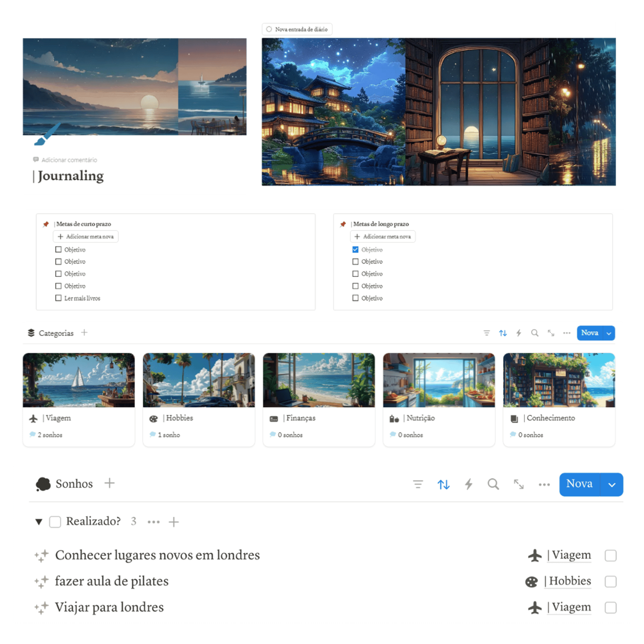This screenshot has width=644, height=644.
Task: Click search icon in Categorias toolbar
Action: point(535,333)
